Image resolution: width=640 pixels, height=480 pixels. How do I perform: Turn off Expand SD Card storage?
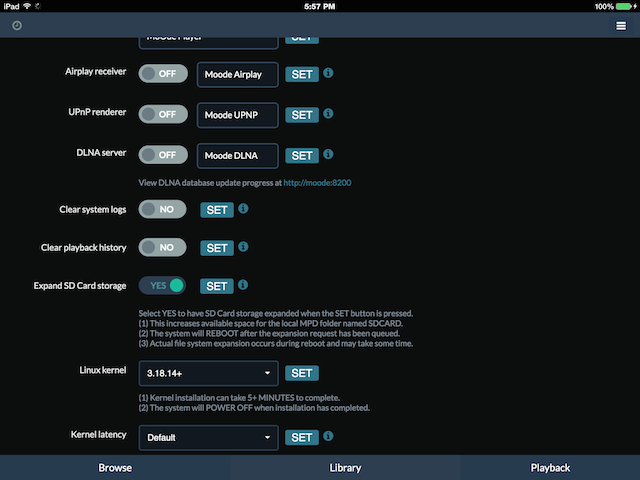pos(162,286)
